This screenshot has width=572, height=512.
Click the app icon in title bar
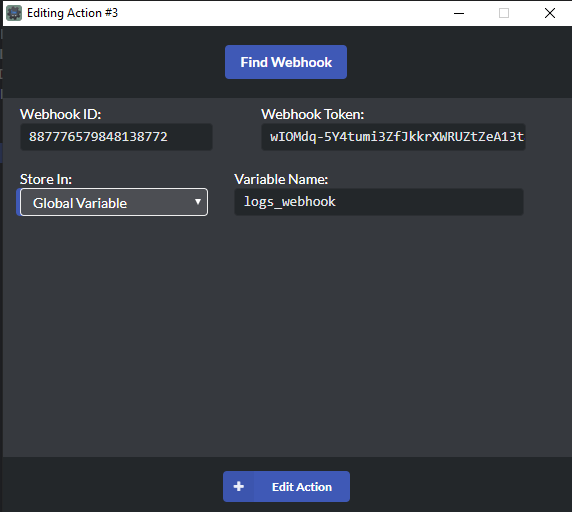coord(14,13)
